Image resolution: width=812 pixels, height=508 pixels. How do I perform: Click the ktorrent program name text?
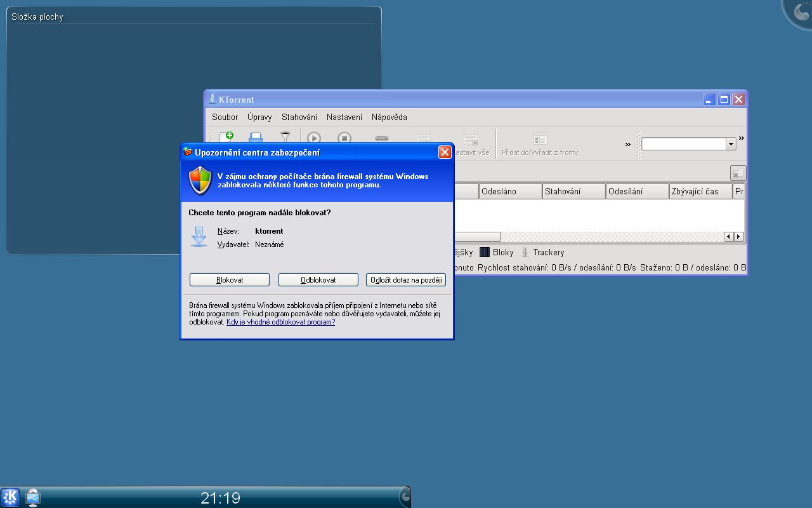(269, 231)
